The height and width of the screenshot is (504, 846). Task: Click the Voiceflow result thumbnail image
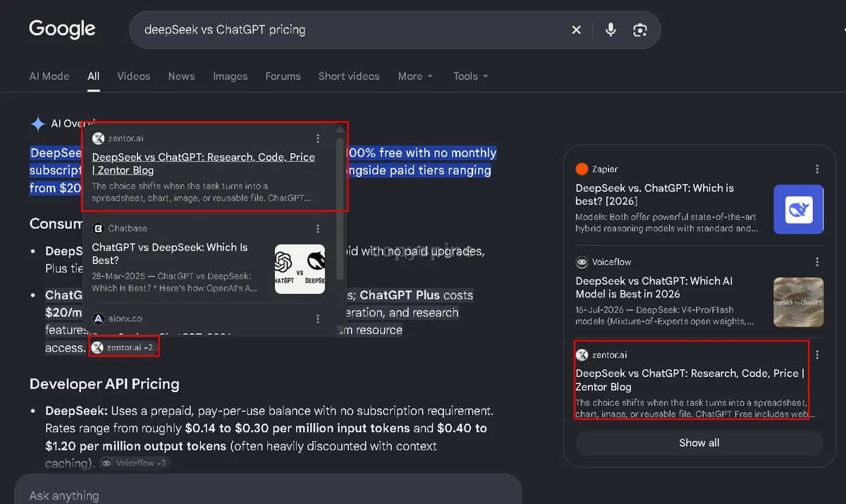799,302
